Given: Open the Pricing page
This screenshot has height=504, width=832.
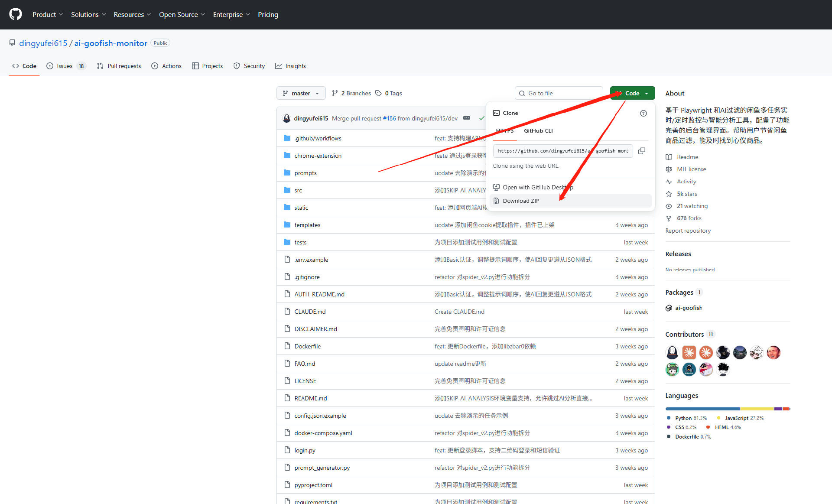Looking at the screenshot, I should [268, 14].
